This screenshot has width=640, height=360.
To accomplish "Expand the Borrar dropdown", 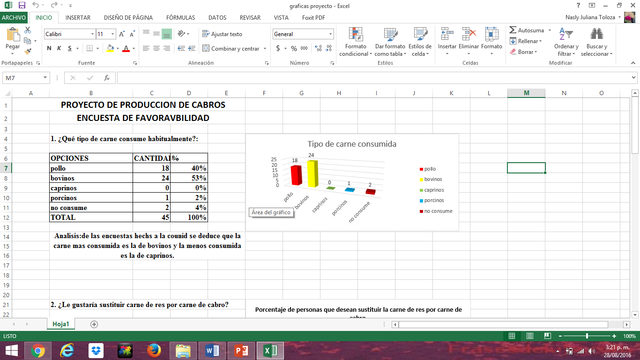I will [536, 52].
